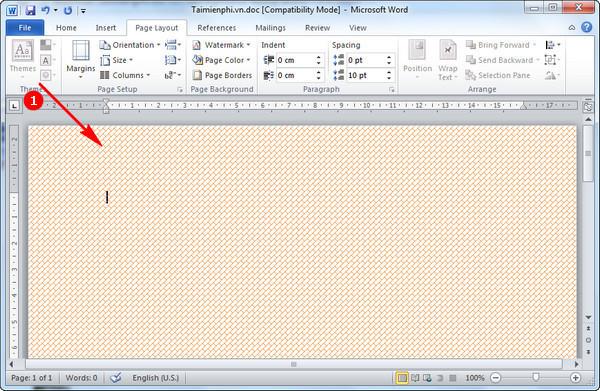Click the tab selector at ruler's left end

tap(14, 106)
